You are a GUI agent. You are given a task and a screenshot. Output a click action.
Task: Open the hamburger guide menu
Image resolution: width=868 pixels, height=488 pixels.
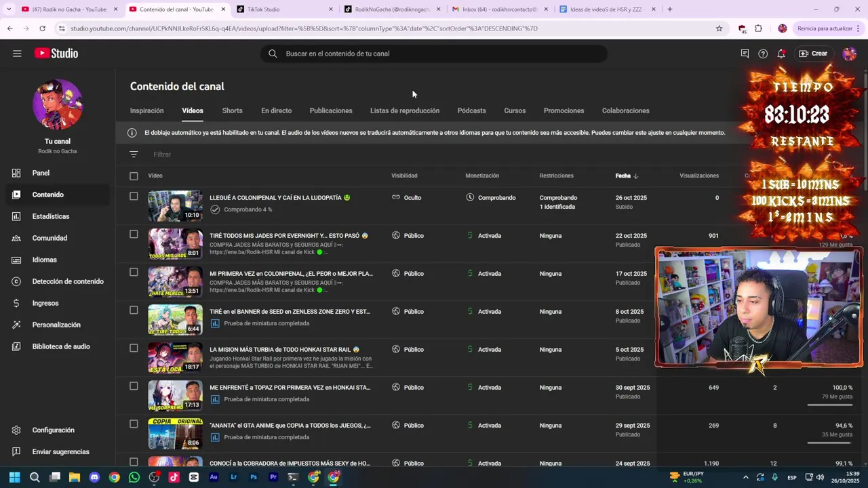point(17,54)
